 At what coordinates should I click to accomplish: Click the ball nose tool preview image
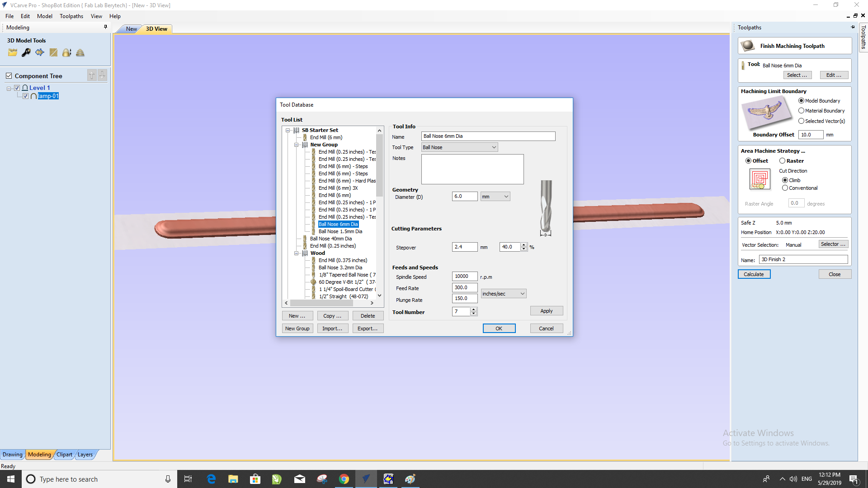(x=546, y=208)
